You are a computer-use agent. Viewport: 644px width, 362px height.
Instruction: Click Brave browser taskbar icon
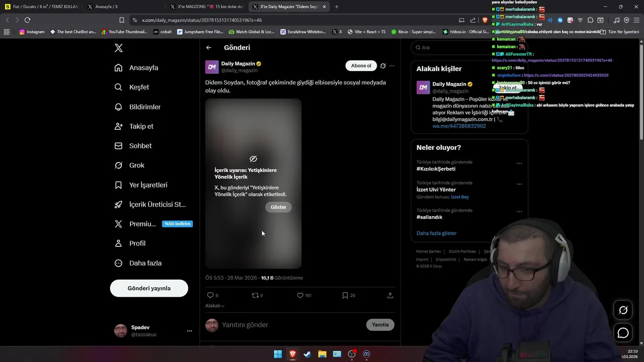coord(292,354)
